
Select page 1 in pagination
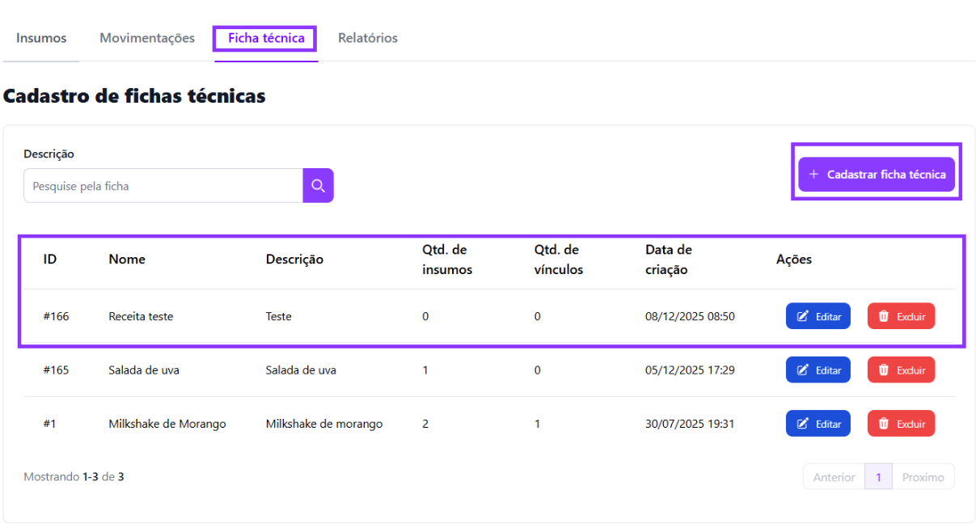[x=878, y=477]
